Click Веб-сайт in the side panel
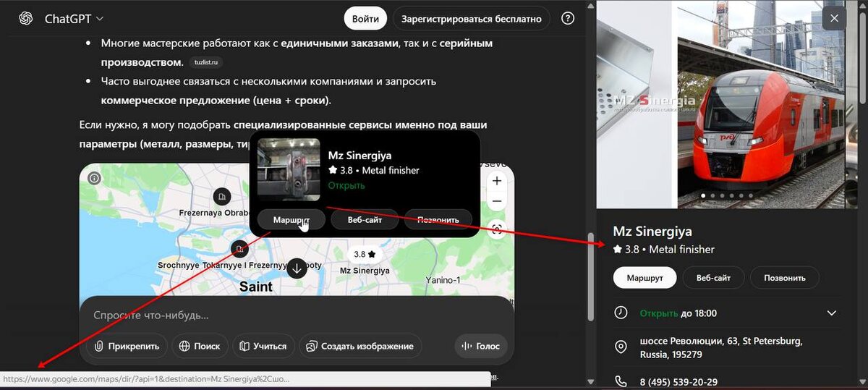Viewport: 868px width, 390px height. [713, 278]
